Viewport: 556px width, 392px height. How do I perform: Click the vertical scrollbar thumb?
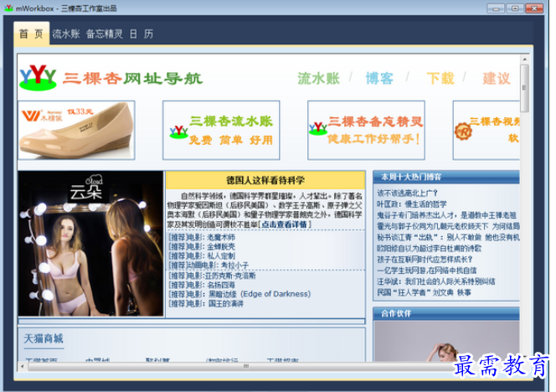(525, 88)
